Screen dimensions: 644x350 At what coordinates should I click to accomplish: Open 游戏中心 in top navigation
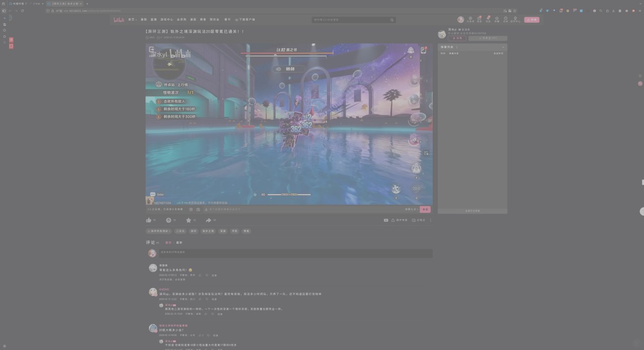tap(167, 20)
